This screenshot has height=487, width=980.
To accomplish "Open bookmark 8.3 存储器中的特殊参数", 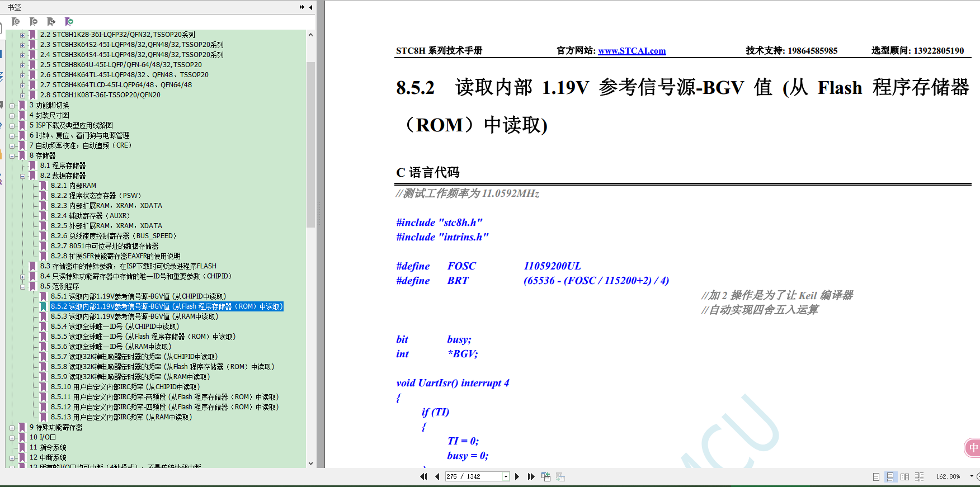I will [x=128, y=266].
